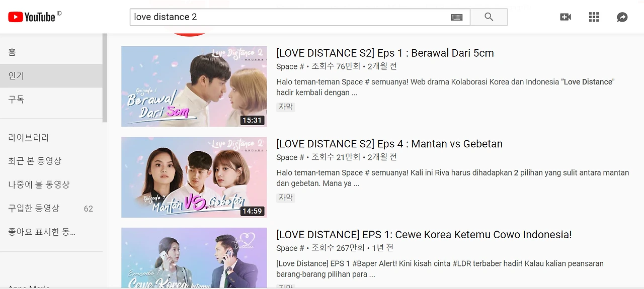Open 최근 본 동영상 in the sidebar
Image resolution: width=644 pixels, height=289 pixels.
[x=51, y=161]
